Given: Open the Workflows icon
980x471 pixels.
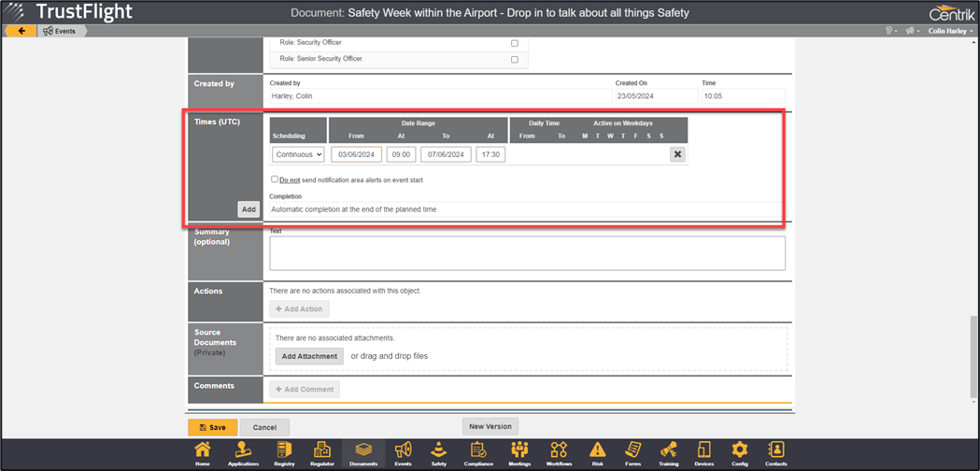Looking at the screenshot, I should [x=559, y=453].
